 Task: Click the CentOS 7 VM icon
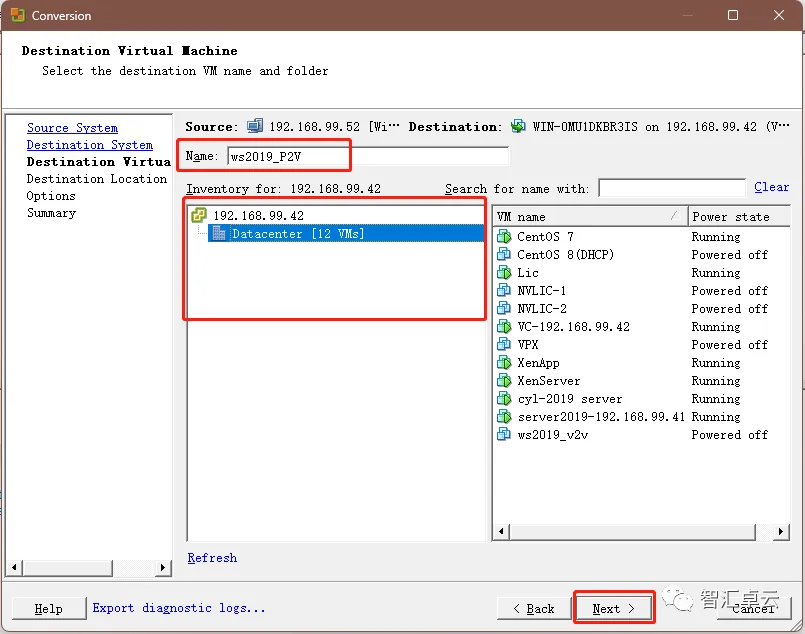504,237
